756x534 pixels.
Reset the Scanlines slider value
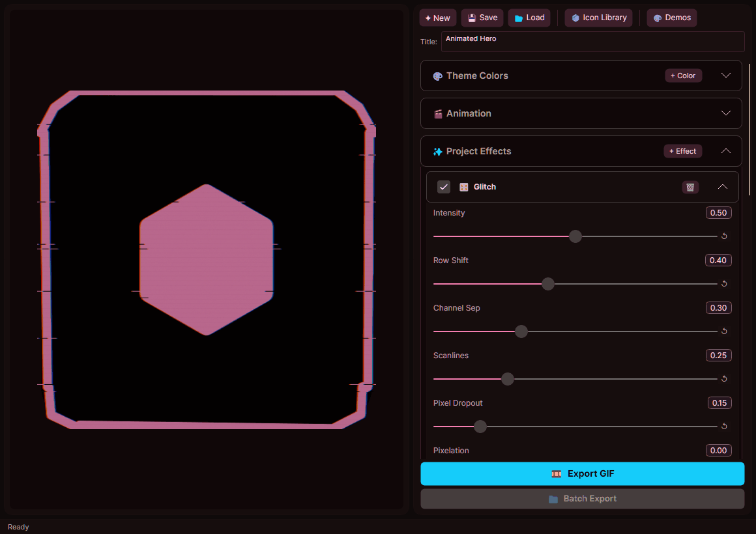coord(724,379)
